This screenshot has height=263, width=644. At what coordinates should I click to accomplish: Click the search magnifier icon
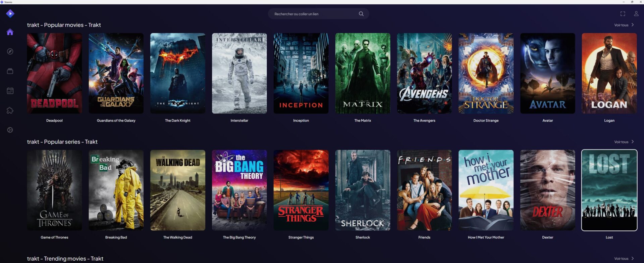(x=361, y=14)
